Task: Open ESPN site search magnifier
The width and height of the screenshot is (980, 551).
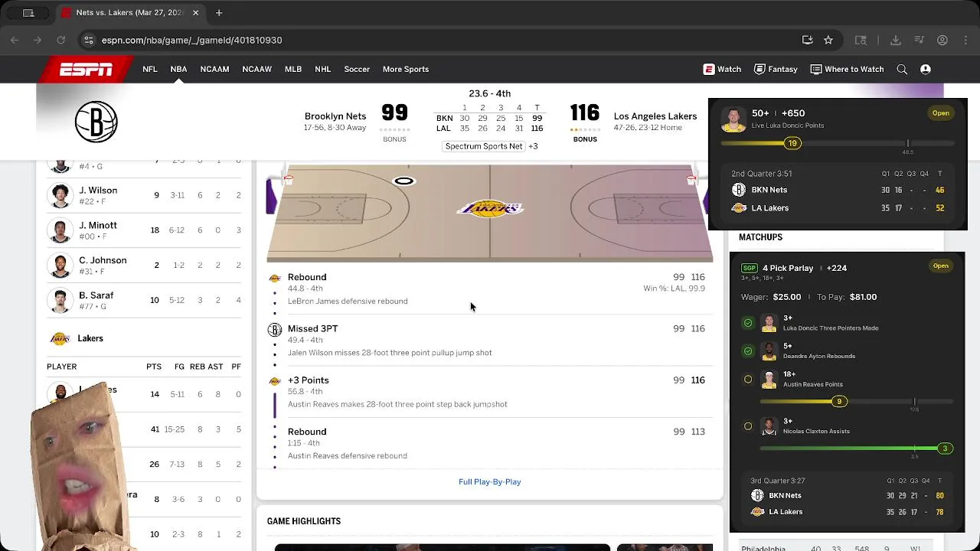Action: pos(902,70)
